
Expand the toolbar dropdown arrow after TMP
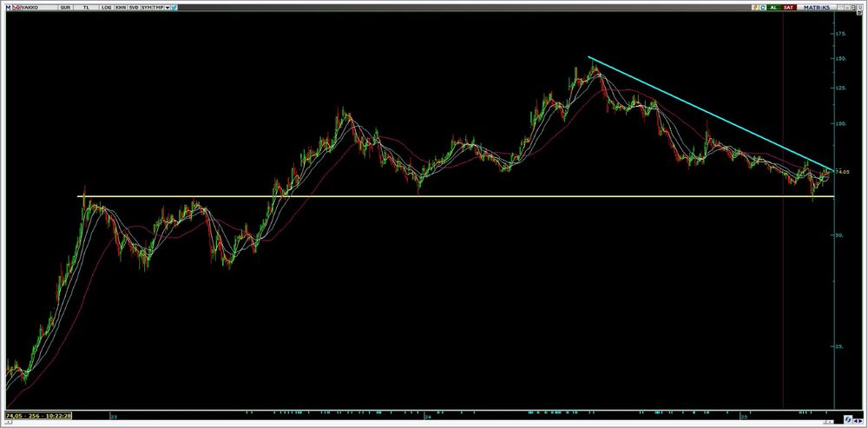coord(168,8)
